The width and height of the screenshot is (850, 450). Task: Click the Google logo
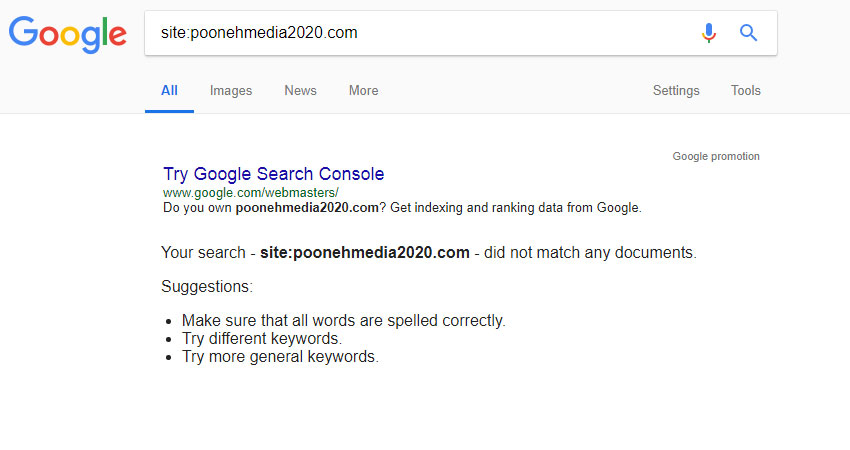tap(68, 34)
